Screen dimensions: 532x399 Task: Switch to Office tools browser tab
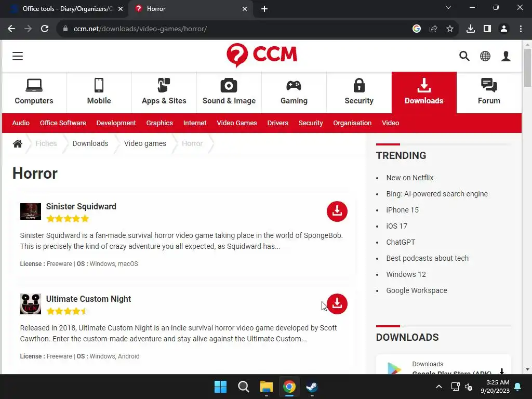(64, 9)
